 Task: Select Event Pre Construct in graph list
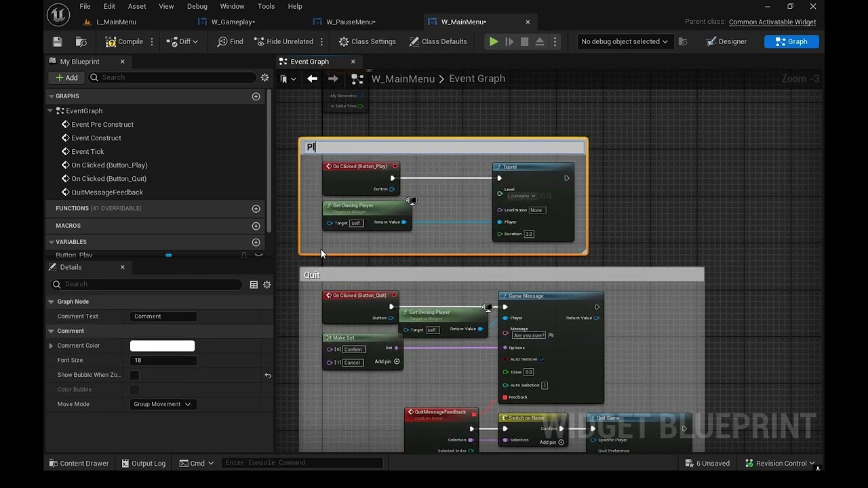102,124
